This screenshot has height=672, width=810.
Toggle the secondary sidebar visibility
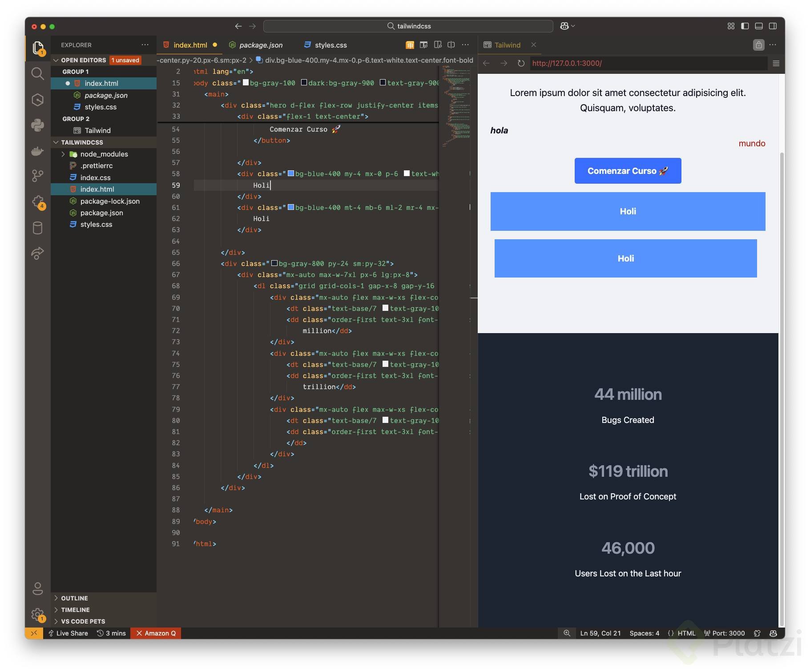coord(773,26)
